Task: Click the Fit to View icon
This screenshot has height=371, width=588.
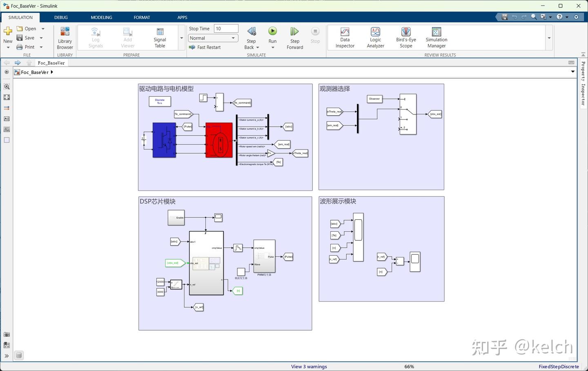Action: tap(7, 97)
